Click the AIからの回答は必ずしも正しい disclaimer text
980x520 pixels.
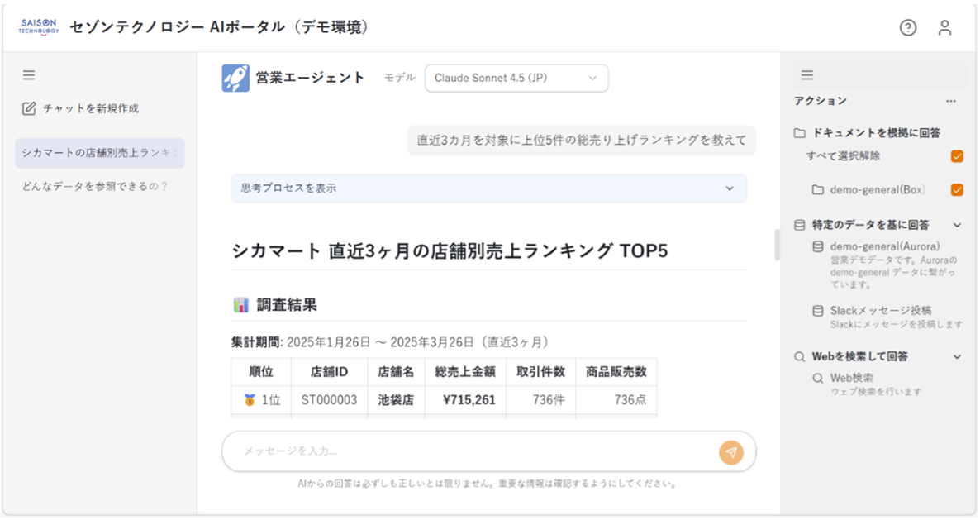[x=488, y=484]
